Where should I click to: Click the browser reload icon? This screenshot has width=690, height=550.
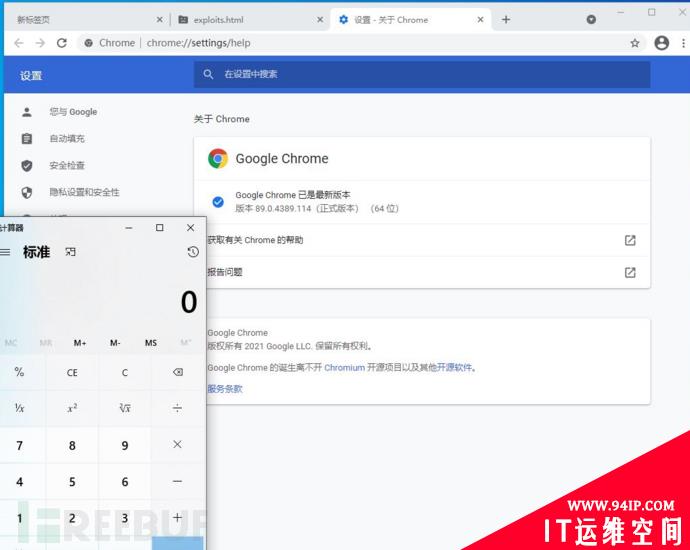tap(62, 43)
